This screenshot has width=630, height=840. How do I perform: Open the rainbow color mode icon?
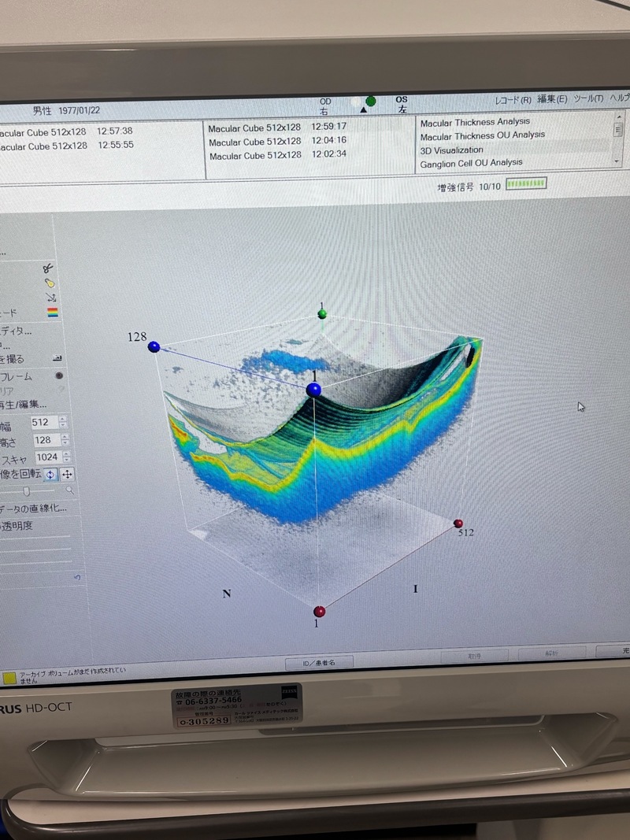tap(52, 313)
